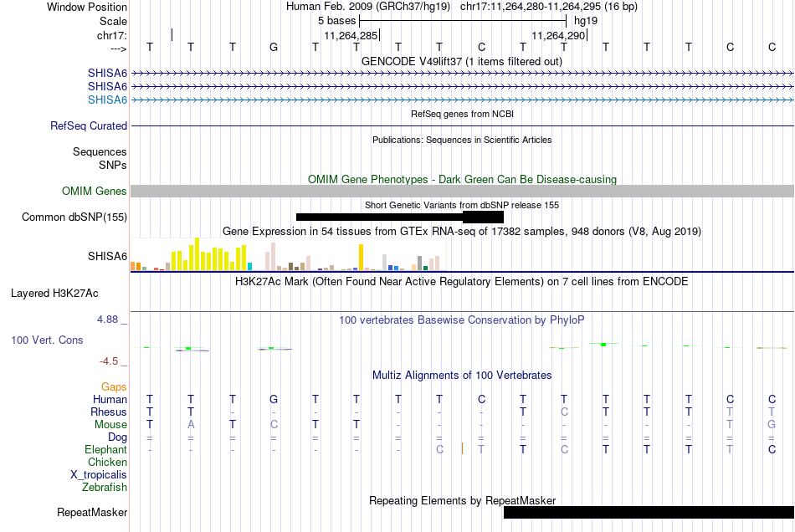
Task: Click the -4.5 PhyloP lower limit value
Action: [109, 361]
